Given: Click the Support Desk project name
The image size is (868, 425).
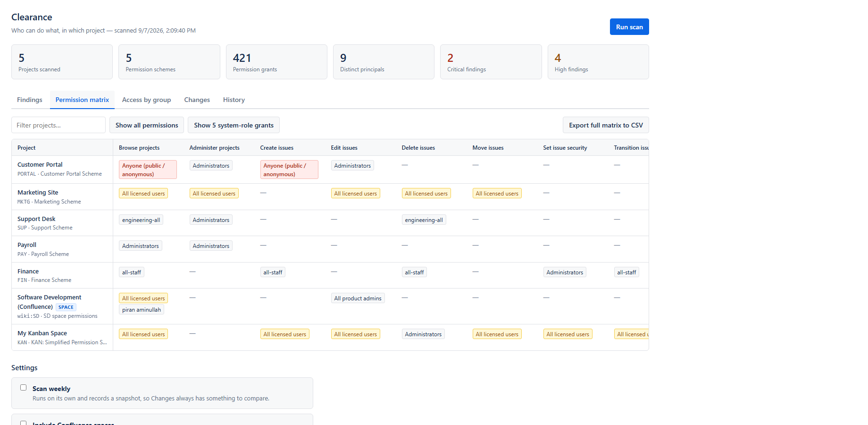Looking at the screenshot, I should tap(36, 219).
